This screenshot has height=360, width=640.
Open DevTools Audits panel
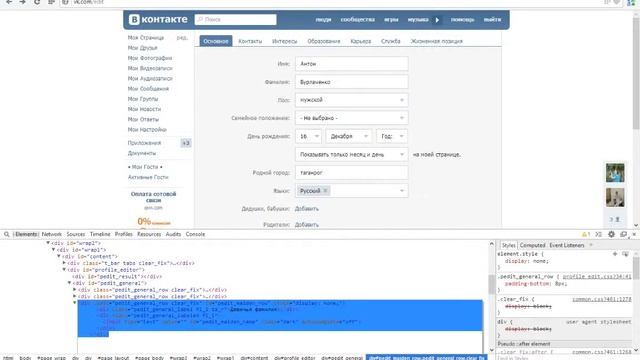click(x=173, y=234)
